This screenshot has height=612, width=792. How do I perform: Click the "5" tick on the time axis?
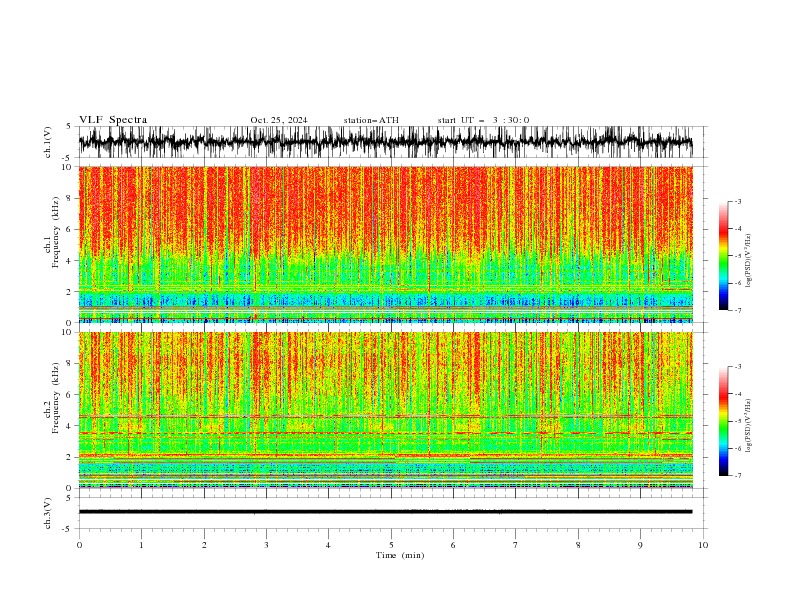click(391, 545)
